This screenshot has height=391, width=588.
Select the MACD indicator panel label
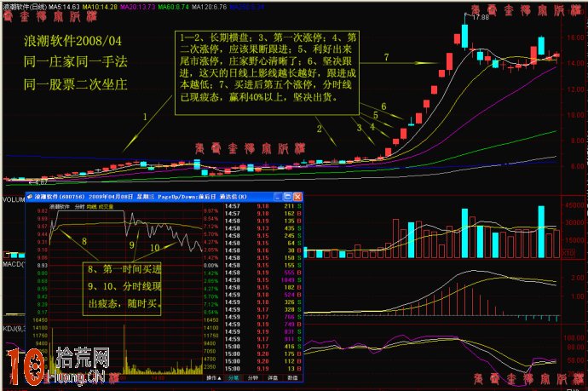[14, 264]
